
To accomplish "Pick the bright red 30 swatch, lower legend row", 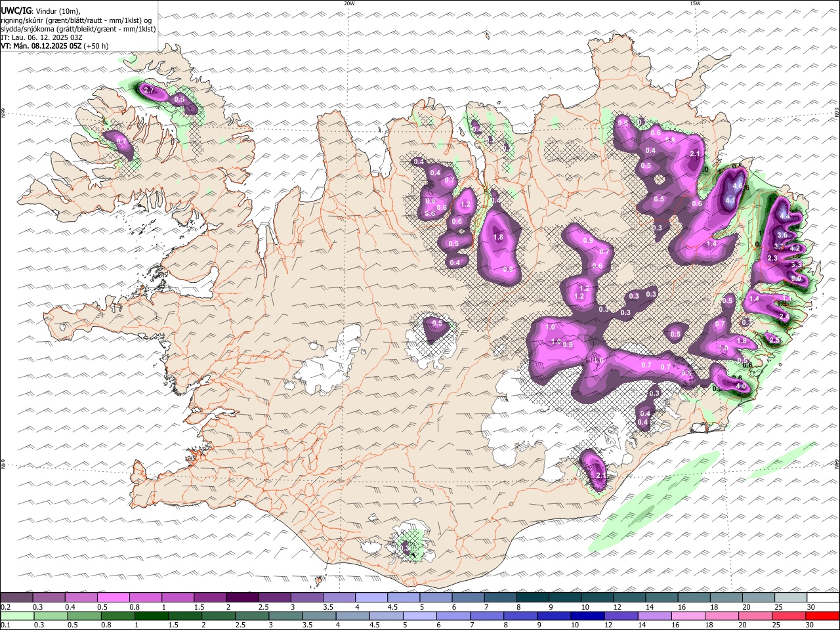I will [823, 616].
